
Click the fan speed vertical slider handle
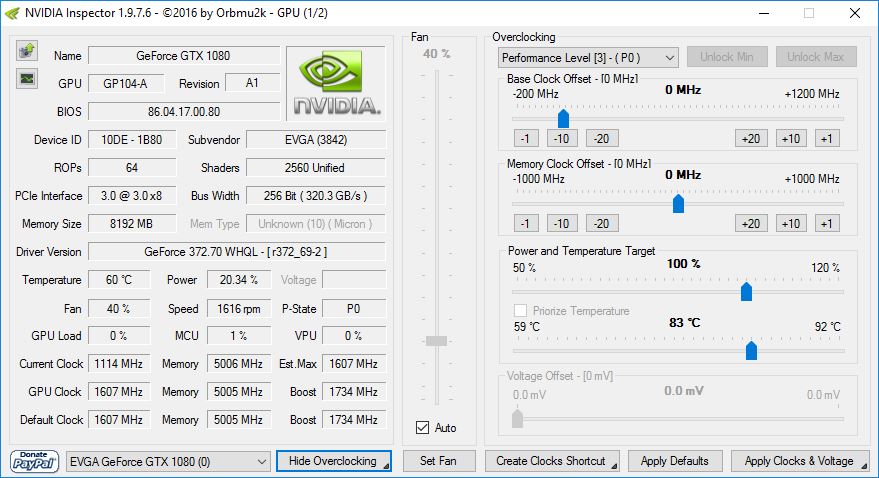coord(436,341)
